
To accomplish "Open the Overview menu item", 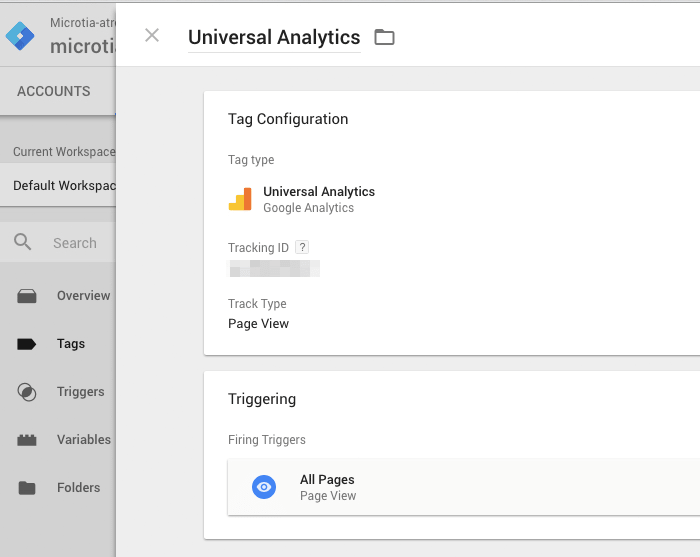I will [x=83, y=295].
